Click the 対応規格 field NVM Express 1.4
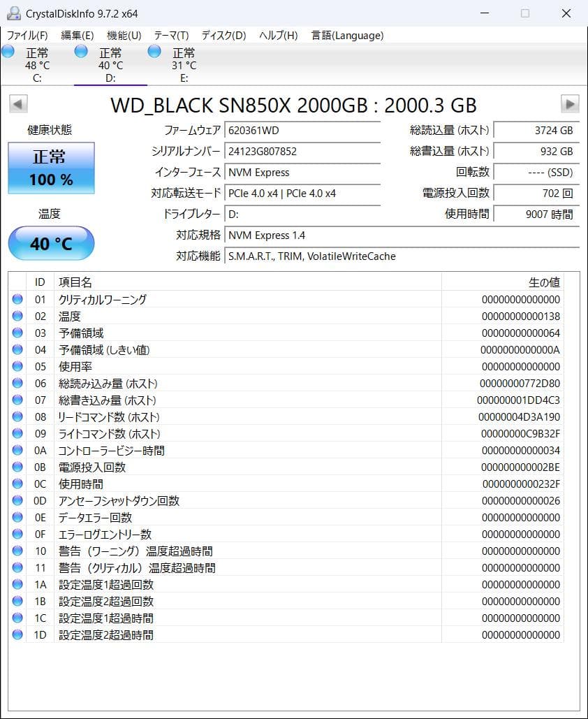Screen dimensions: 588x719 (402, 235)
